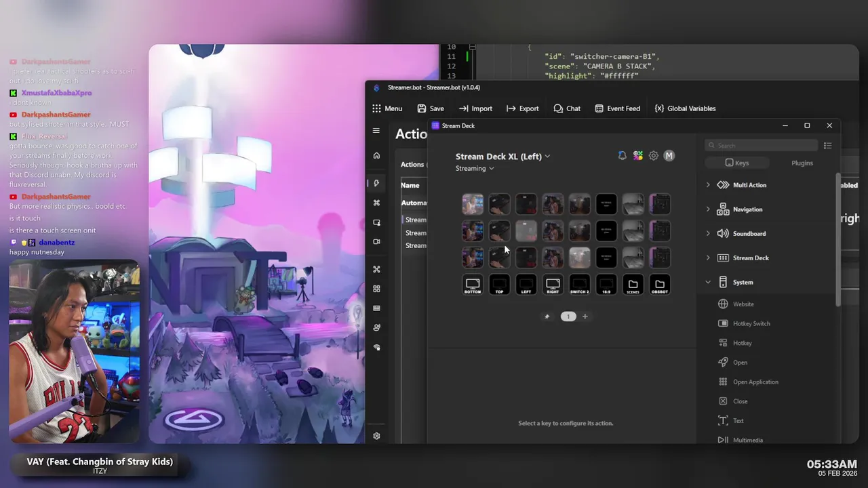Image resolution: width=868 pixels, height=488 pixels.
Task: Open Chat in Streamer.bot toolbar
Action: pyautogui.click(x=567, y=108)
